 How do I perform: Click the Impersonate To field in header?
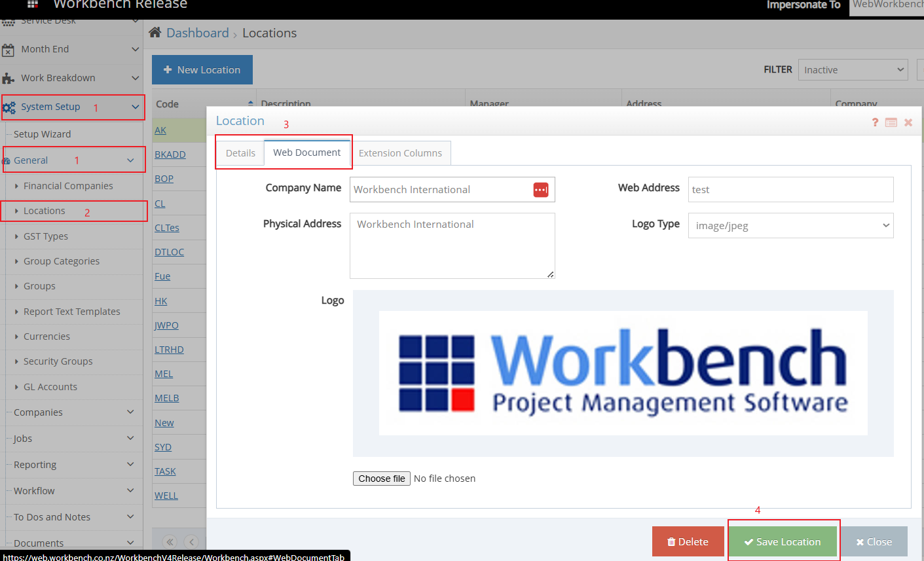[887, 7]
